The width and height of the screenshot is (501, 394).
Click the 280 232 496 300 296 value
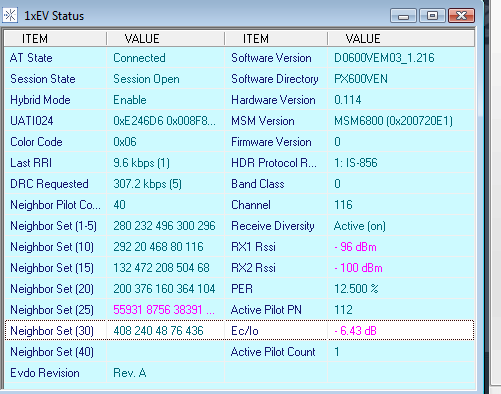tap(164, 226)
